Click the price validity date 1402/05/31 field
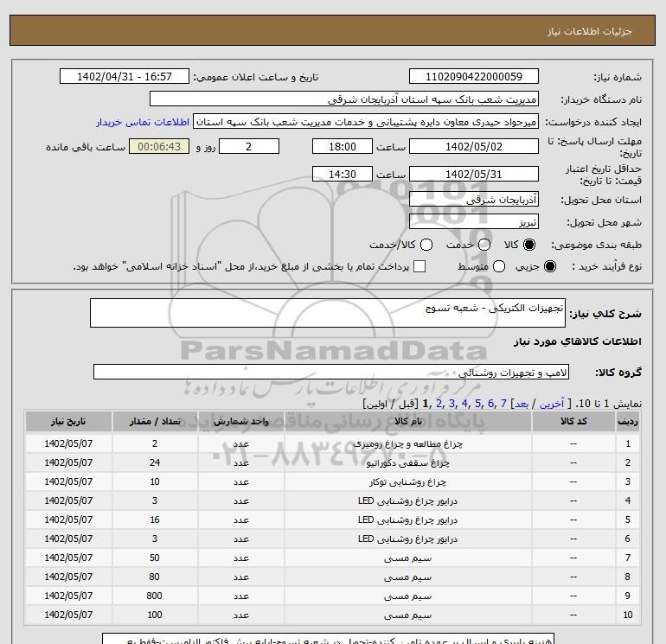The image size is (666, 644). click(474, 174)
